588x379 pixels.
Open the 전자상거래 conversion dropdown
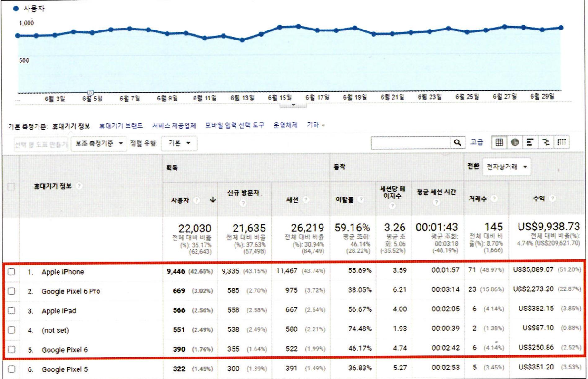(x=507, y=167)
